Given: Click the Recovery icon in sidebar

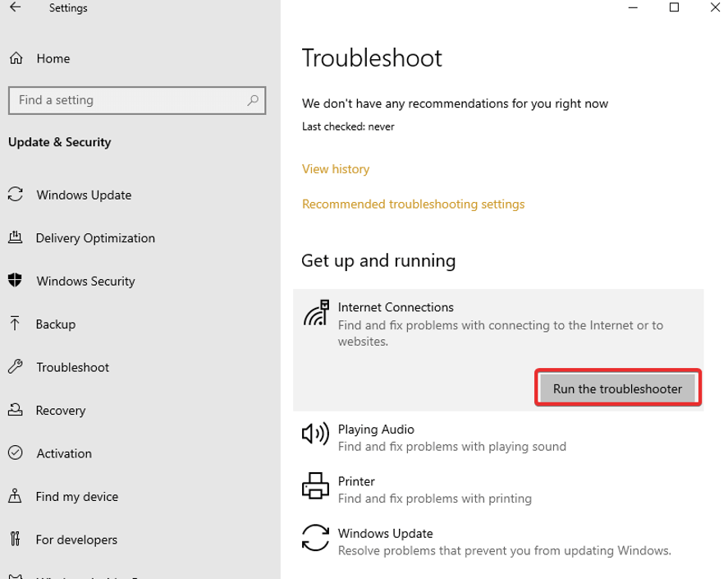Looking at the screenshot, I should (x=15, y=411).
